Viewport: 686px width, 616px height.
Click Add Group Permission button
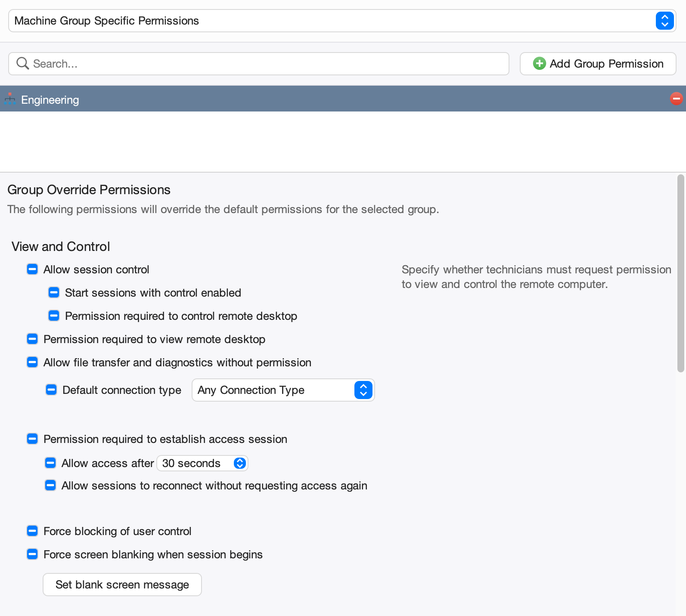[598, 64]
